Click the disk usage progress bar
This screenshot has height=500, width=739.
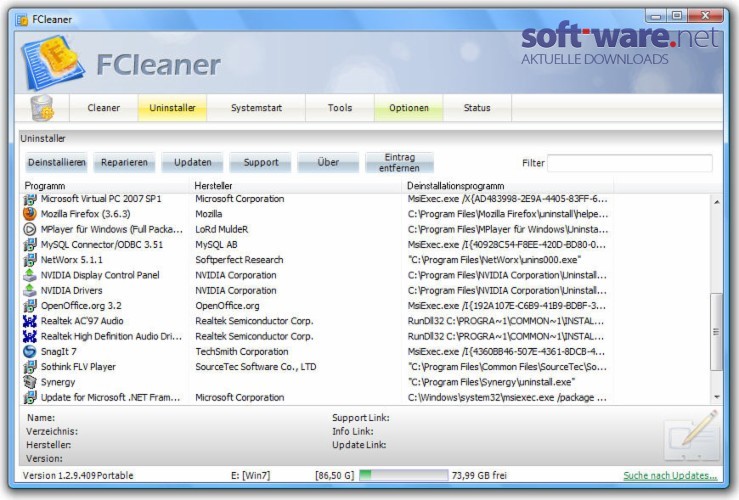[403, 475]
